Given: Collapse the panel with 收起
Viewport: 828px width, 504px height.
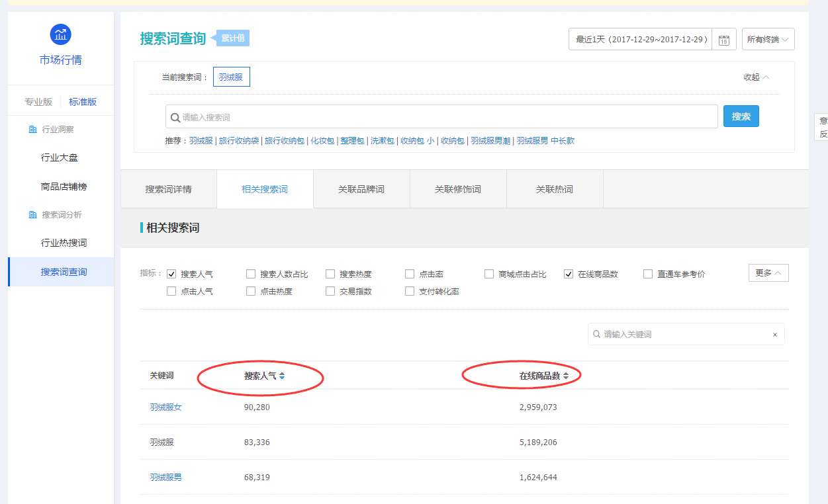Looking at the screenshot, I should pyautogui.click(x=757, y=77).
